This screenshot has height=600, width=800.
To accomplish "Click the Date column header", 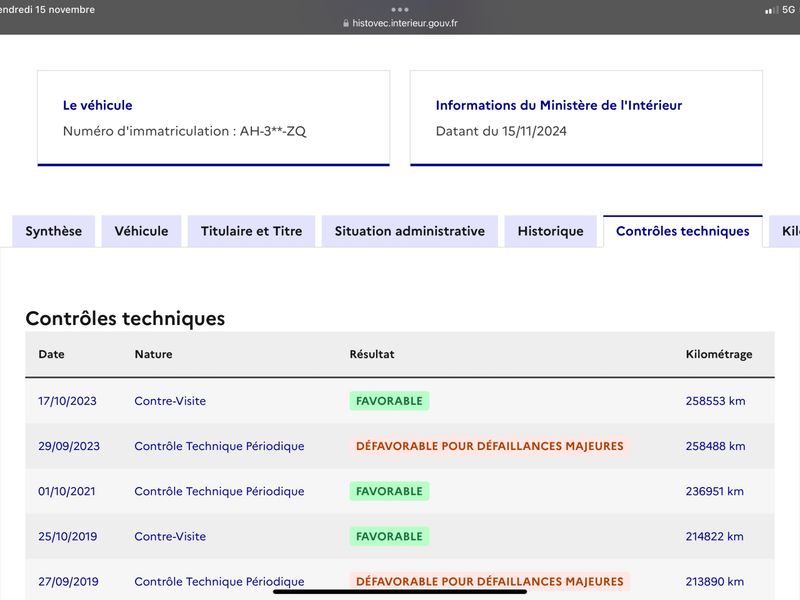I will pos(52,354).
